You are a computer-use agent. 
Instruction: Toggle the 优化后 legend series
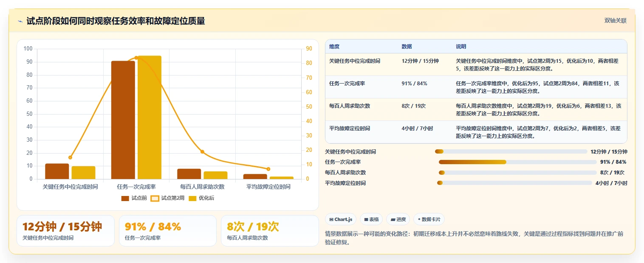pyautogui.click(x=201, y=198)
